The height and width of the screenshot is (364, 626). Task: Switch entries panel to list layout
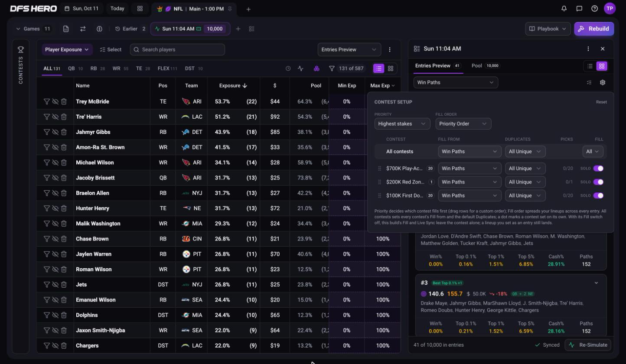590,66
